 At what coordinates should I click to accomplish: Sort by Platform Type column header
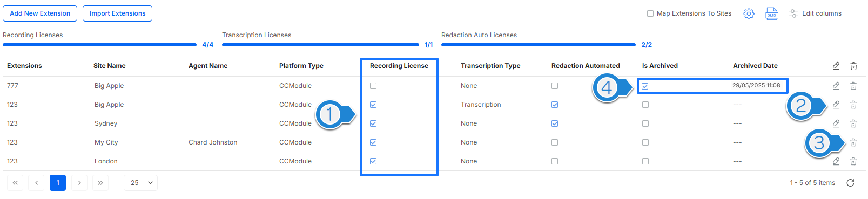point(301,66)
